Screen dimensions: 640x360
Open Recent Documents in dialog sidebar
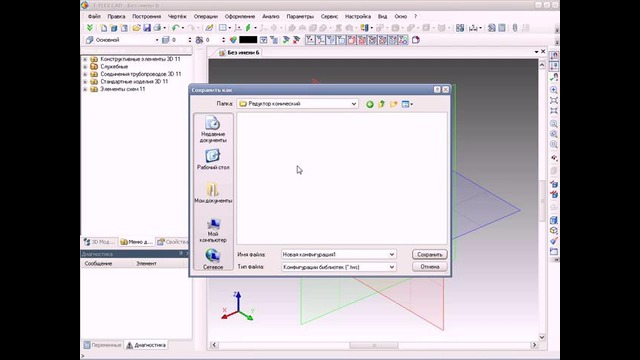pos(213,129)
